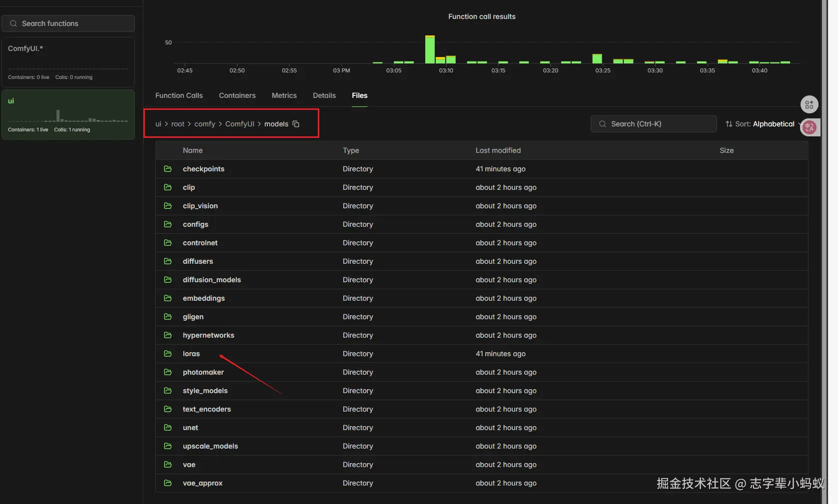This screenshot has width=838, height=504.
Task: Click the sort arrows icon next to Sort
Action: (729, 124)
